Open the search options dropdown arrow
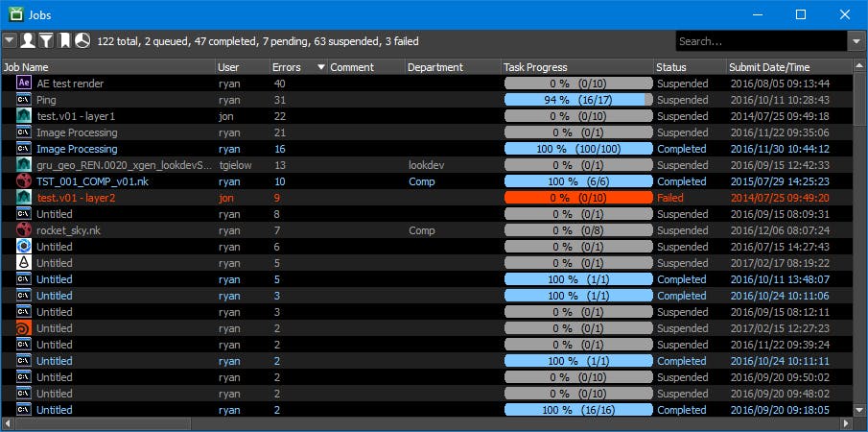 (856, 41)
